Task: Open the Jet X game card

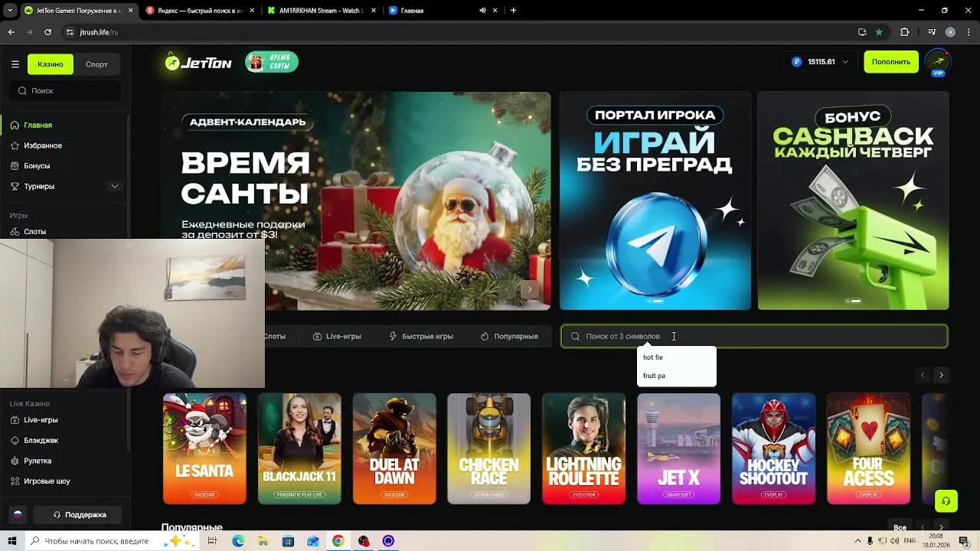Action: point(678,448)
